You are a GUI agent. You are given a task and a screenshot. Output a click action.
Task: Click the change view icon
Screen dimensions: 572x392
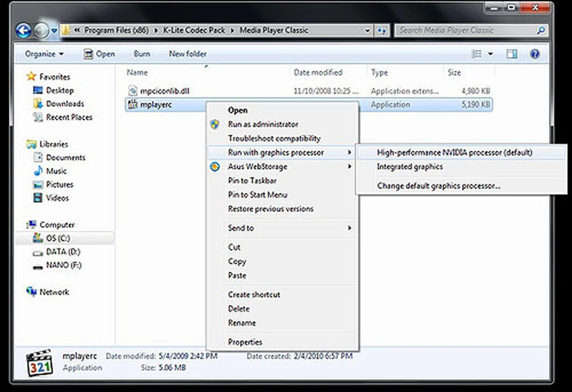coord(477,54)
